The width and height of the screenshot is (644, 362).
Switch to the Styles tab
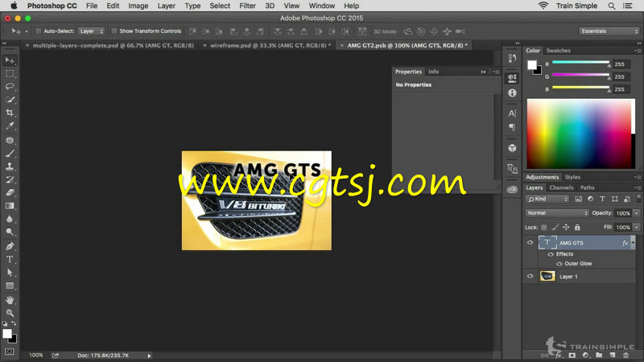[572, 177]
